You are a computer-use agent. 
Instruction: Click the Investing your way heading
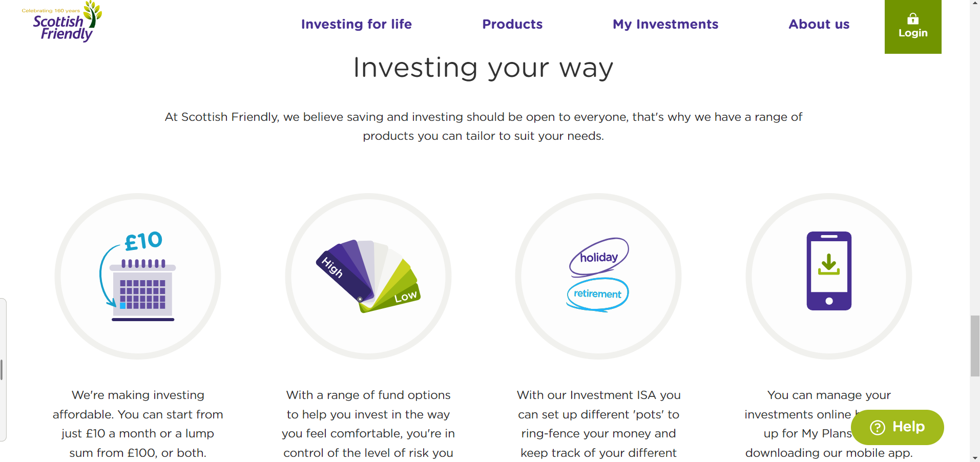(x=483, y=68)
